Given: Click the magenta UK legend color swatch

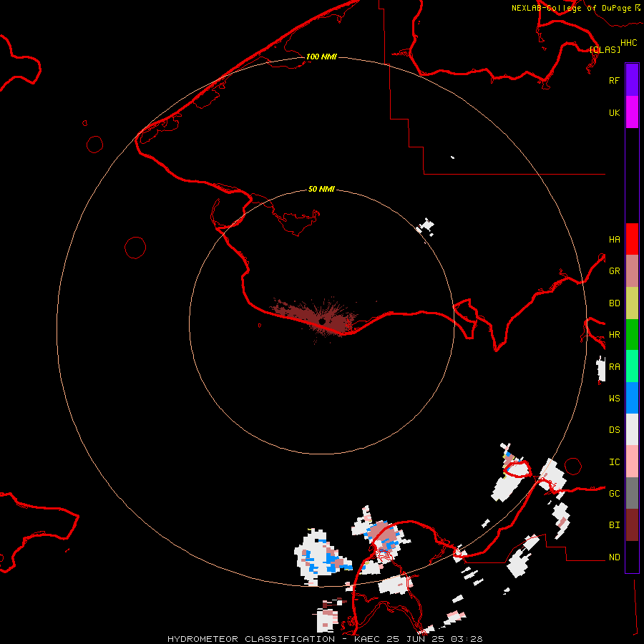Looking at the screenshot, I should [x=632, y=112].
